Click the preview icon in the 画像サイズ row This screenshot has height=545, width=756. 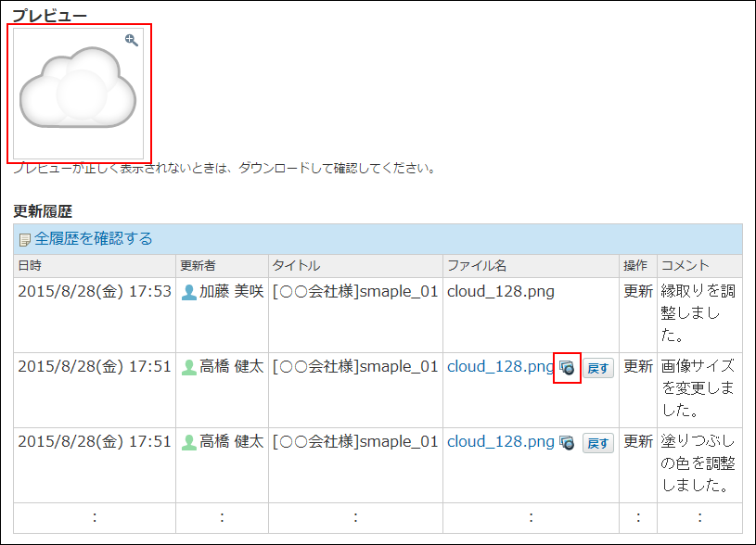[x=567, y=368]
